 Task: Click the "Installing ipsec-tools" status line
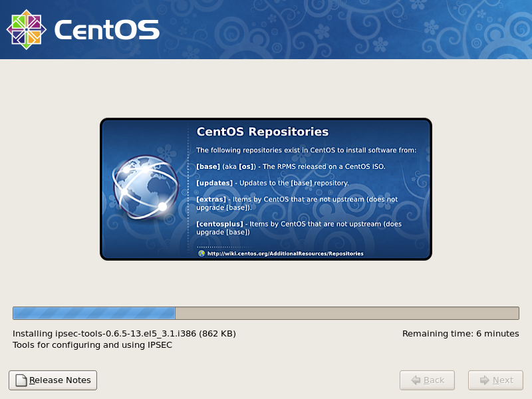point(124,334)
